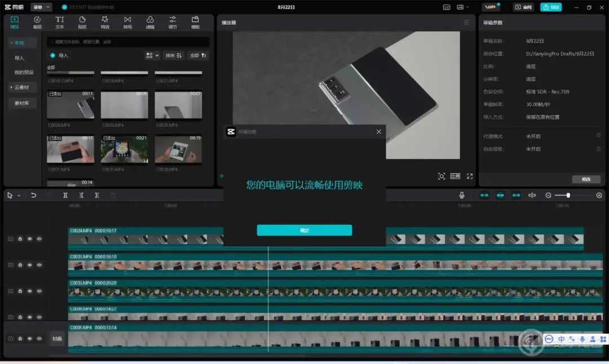The height and width of the screenshot is (364, 609).
Task: Open the 菜单 menu dropdown
Action: [41, 7]
